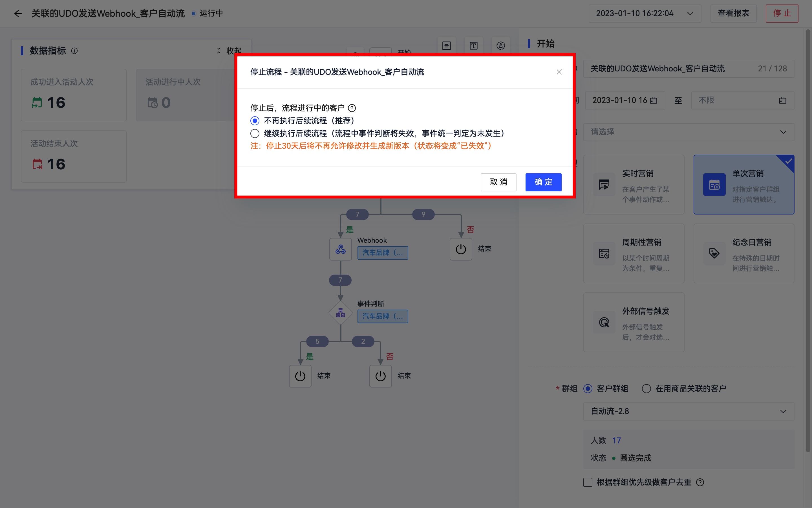This screenshot has width=812, height=508.
Task: Click the branch count badge 5
Action: pos(317,341)
